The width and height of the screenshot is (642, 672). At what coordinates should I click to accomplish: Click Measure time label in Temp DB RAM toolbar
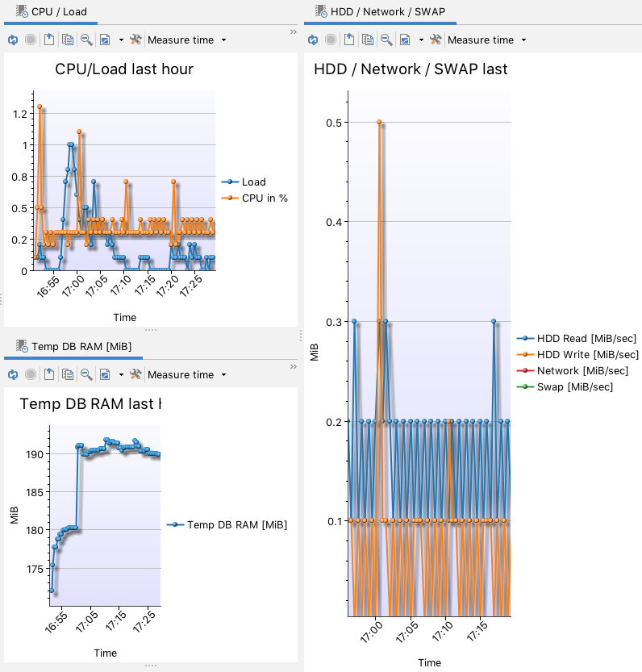click(x=181, y=374)
